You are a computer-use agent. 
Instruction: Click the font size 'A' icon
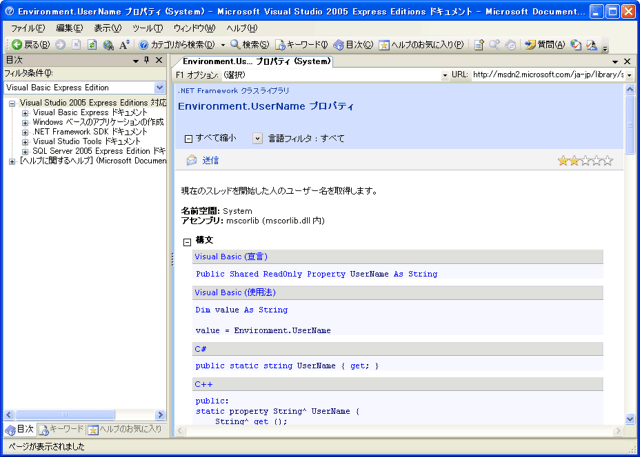pos(124,44)
